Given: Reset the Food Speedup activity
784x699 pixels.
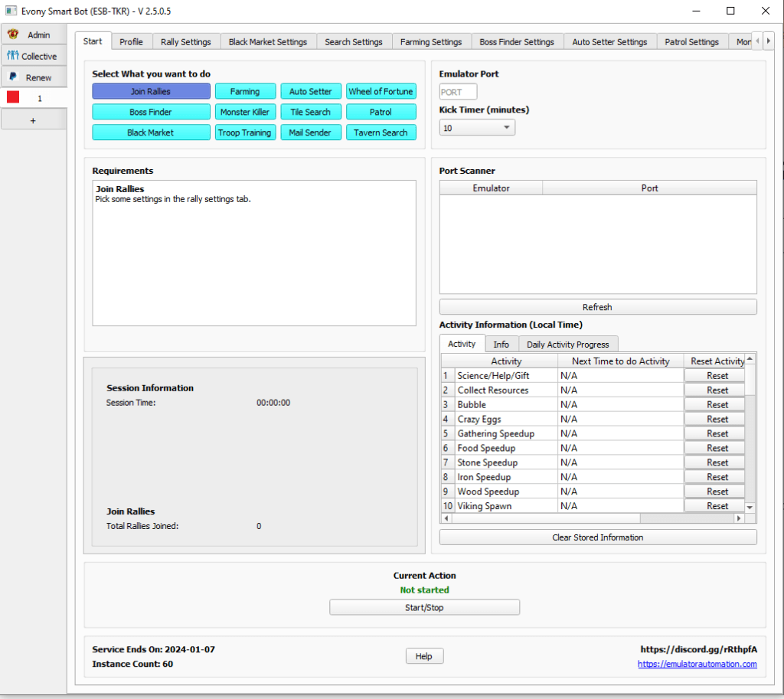Looking at the screenshot, I should click(x=715, y=448).
